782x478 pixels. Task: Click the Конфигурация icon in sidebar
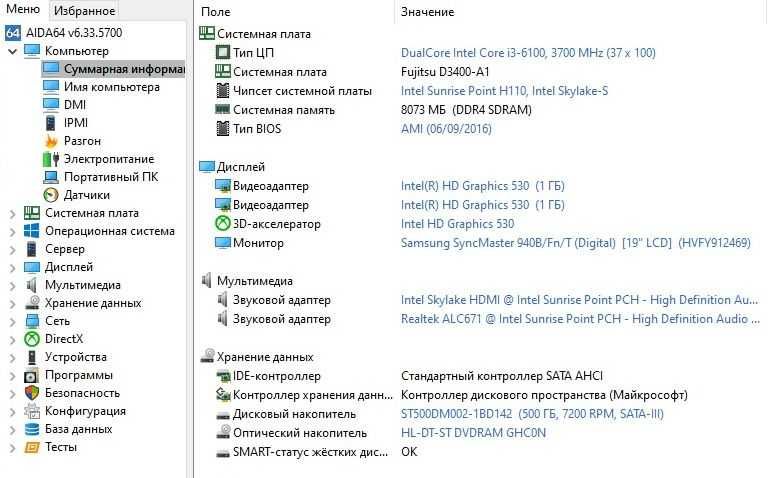click(x=32, y=411)
